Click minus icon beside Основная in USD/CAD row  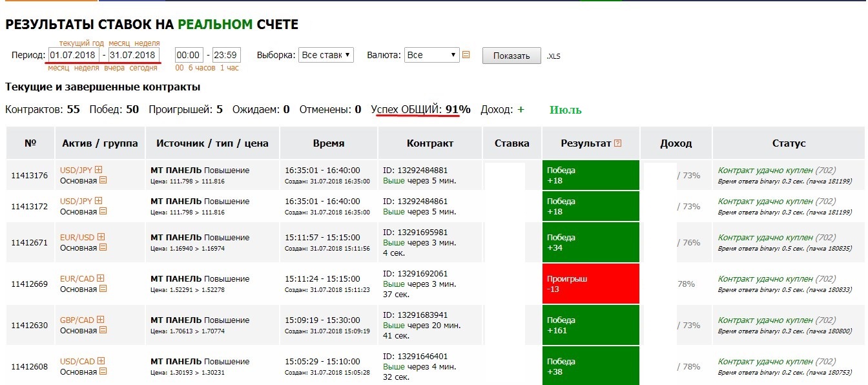[x=103, y=371]
